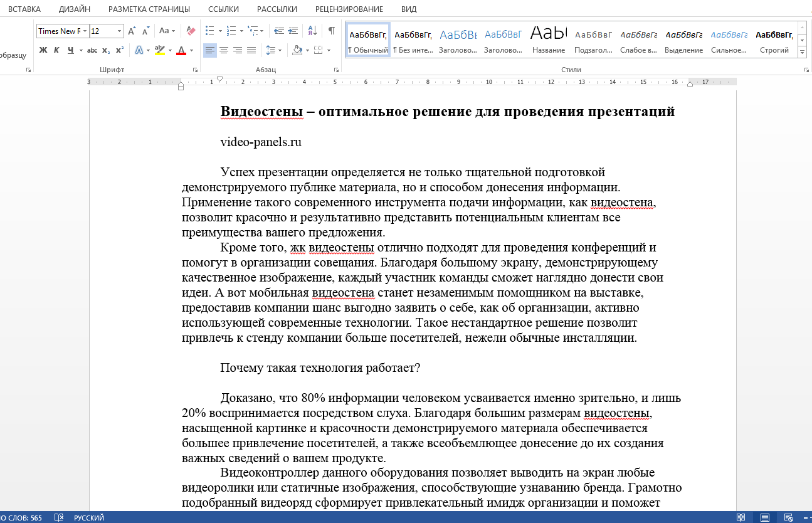Apply red font color with the A icon
The height and width of the screenshot is (523, 812).
tap(181, 50)
